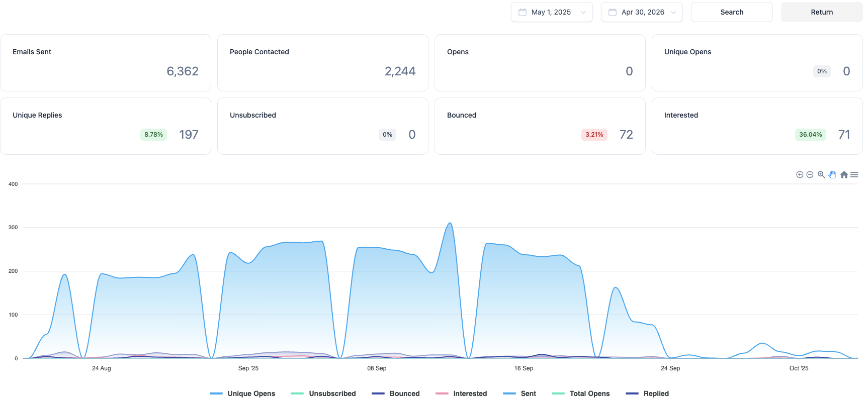This screenshot has height=400, width=868.
Task: Click the Unique Replies count 197
Action: pos(189,135)
